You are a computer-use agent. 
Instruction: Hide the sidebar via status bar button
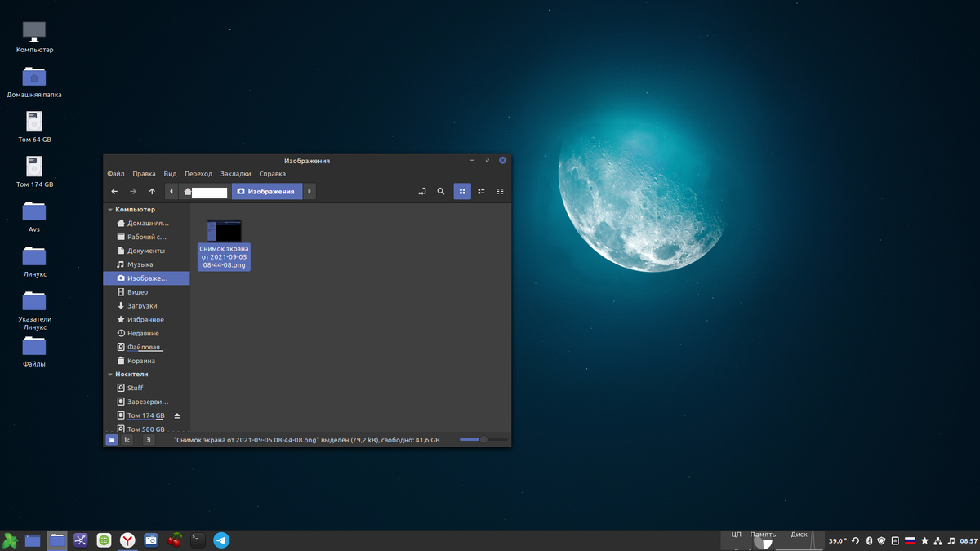coord(149,440)
